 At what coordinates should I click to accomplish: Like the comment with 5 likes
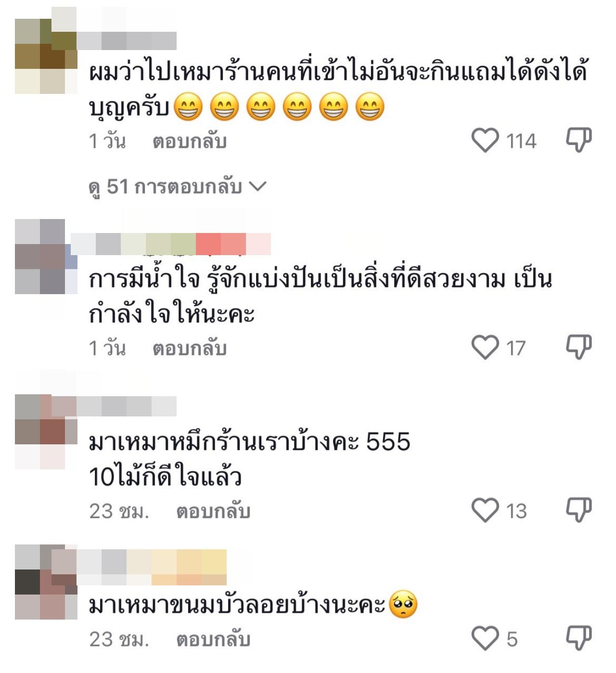point(485,639)
